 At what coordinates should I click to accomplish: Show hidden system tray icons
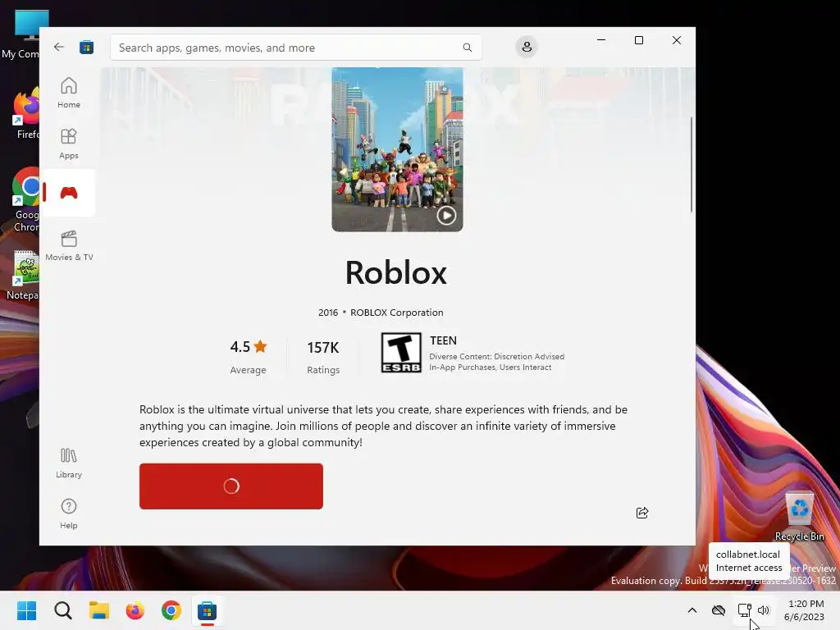[x=692, y=610]
